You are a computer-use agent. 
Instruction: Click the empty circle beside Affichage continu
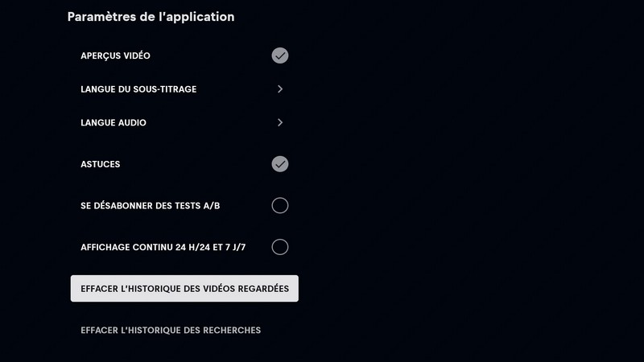pos(279,247)
